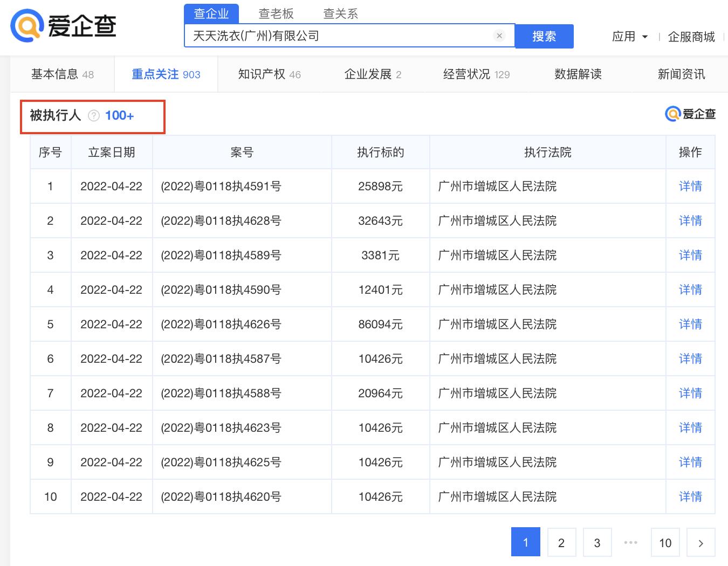Open 详情 for case (2022)粤0118执4591号

tap(690, 186)
